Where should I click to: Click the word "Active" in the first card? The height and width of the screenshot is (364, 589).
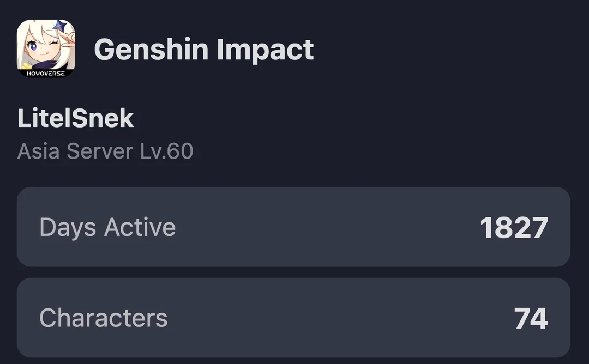(x=140, y=227)
